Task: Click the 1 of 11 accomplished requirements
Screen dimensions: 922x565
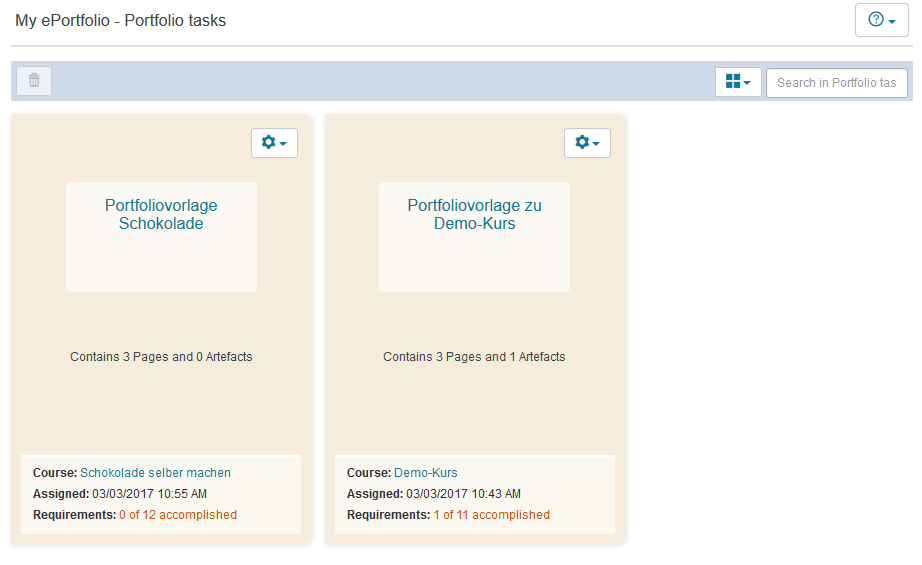Action: click(x=491, y=515)
